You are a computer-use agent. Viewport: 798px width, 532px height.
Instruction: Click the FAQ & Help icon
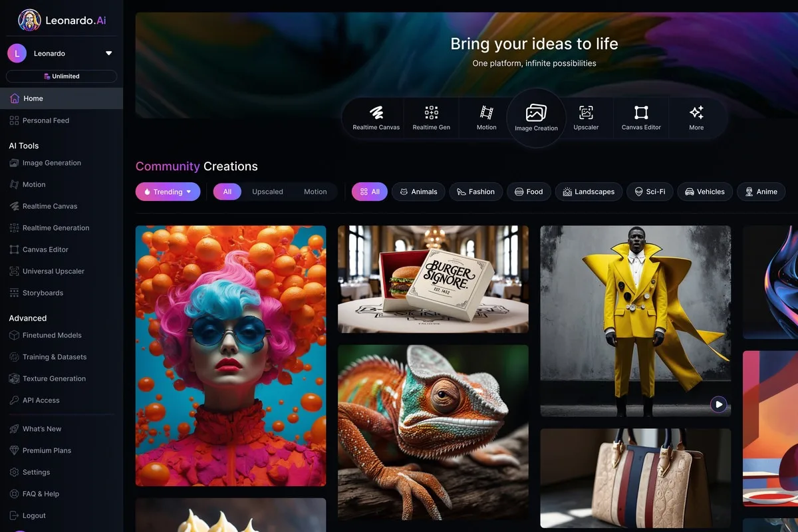coord(15,494)
